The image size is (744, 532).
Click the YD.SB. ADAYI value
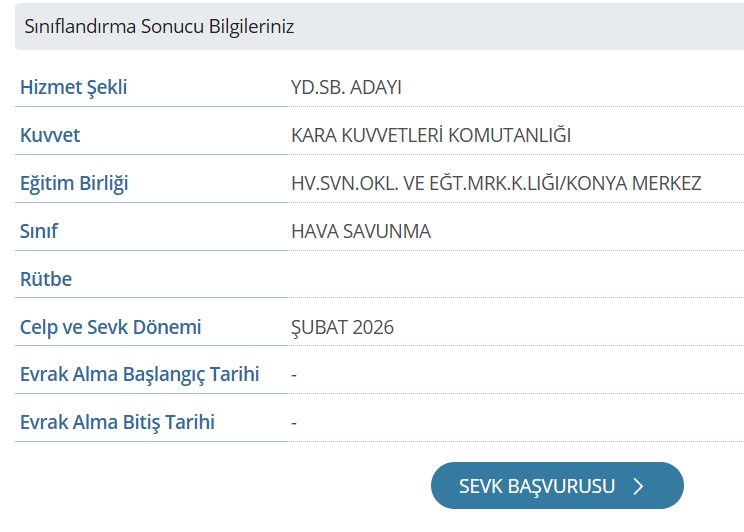(346, 87)
